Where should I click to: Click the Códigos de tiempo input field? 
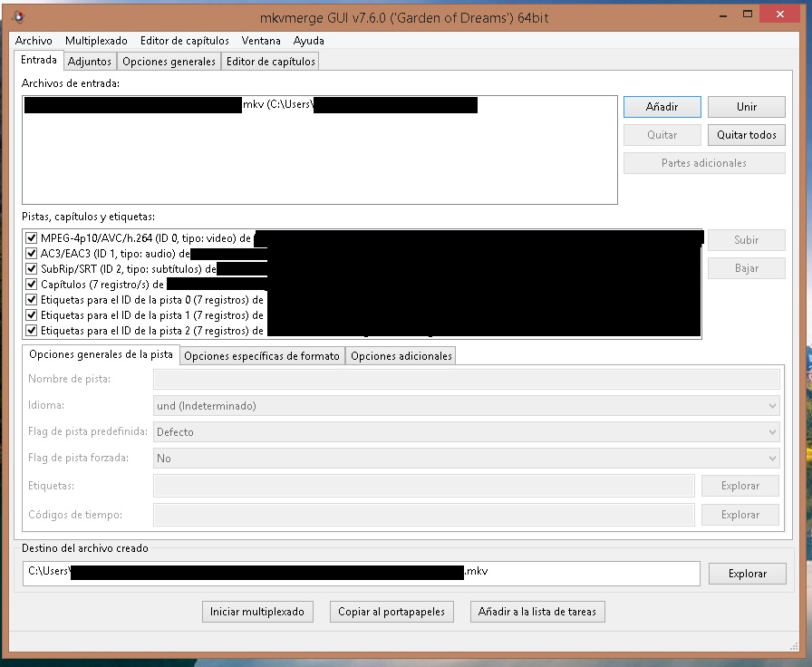click(x=423, y=515)
